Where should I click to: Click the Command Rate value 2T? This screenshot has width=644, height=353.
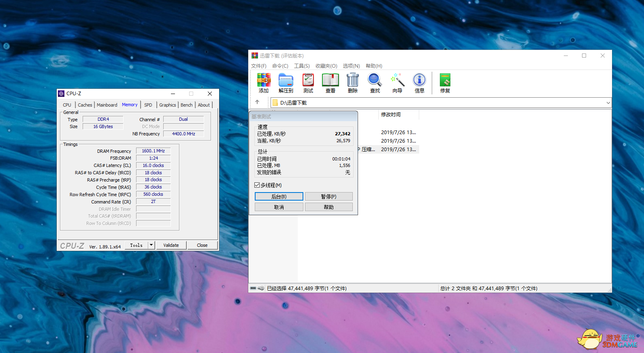154,201
